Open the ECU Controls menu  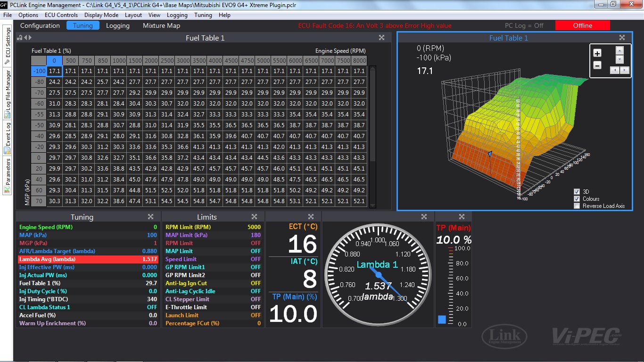[61, 15]
